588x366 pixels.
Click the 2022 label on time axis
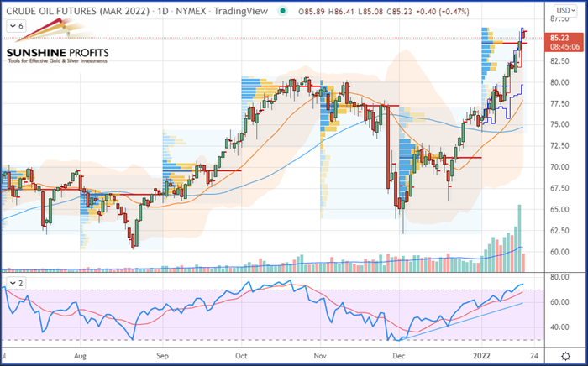pyautogui.click(x=482, y=356)
